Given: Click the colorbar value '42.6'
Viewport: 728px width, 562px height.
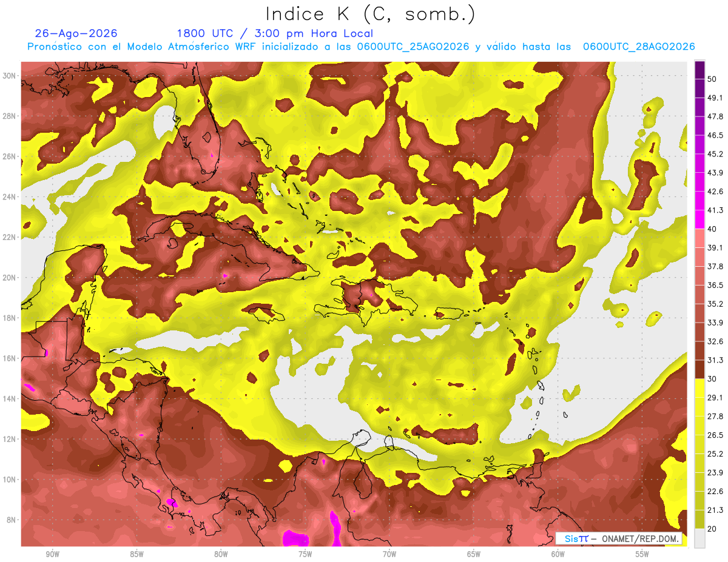Looking at the screenshot, I should click(x=715, y=192).
